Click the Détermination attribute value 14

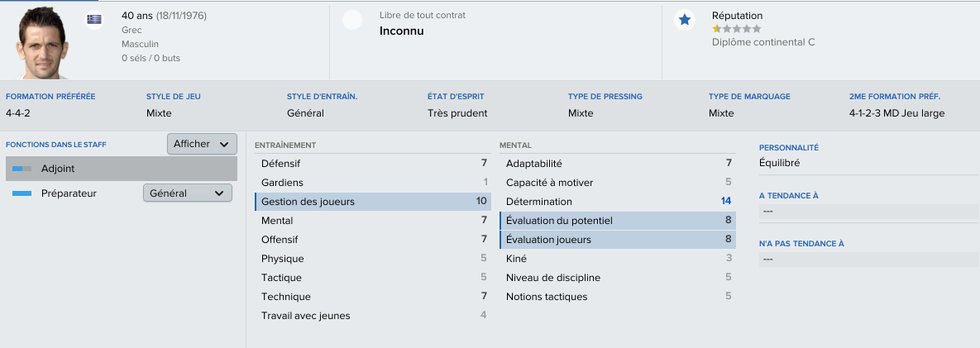click(x=725, y=202)
